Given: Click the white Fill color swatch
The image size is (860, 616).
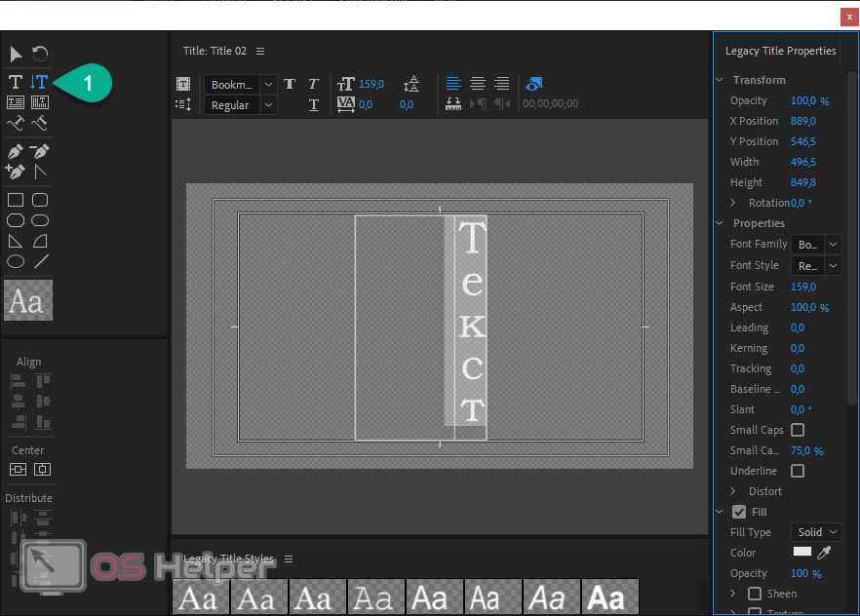Looking at the screenshot, I should click(x=801, y=553).
